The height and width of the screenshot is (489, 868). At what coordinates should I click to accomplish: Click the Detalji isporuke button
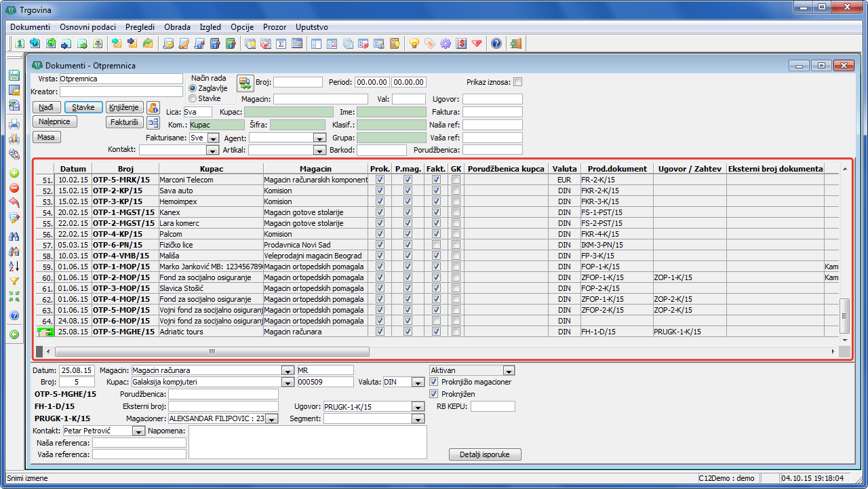[x=485, y=454]
